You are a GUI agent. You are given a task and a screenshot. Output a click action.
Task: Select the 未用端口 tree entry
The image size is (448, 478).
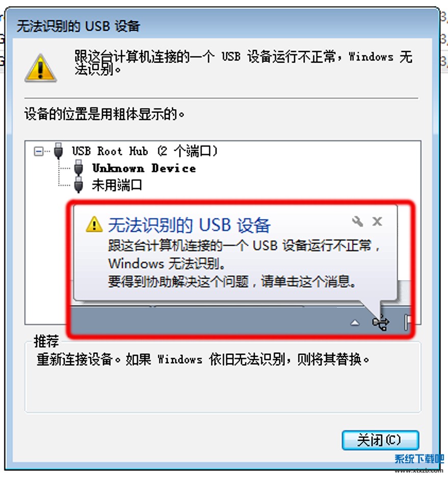pyautogui.click(x=117, y=185)
